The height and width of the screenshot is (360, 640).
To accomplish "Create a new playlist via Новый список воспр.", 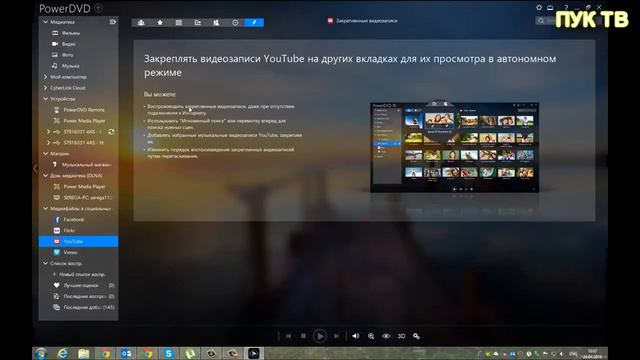I will [82, 274].
